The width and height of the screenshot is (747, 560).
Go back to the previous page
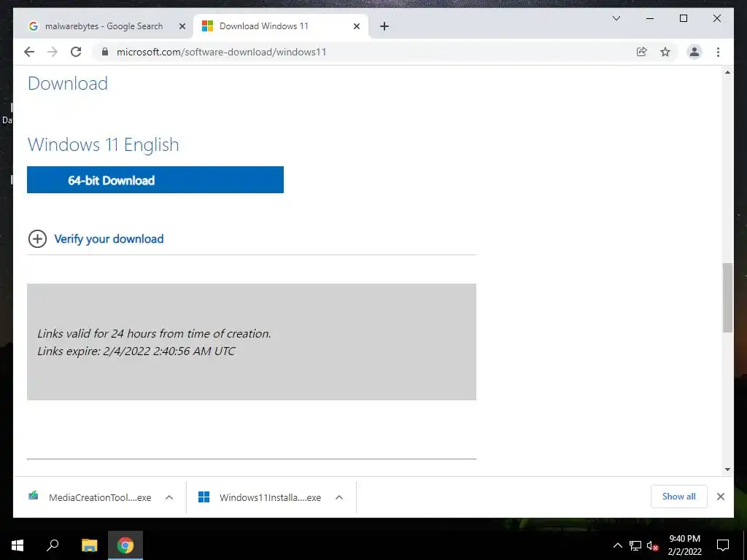(x=29, y=52)
